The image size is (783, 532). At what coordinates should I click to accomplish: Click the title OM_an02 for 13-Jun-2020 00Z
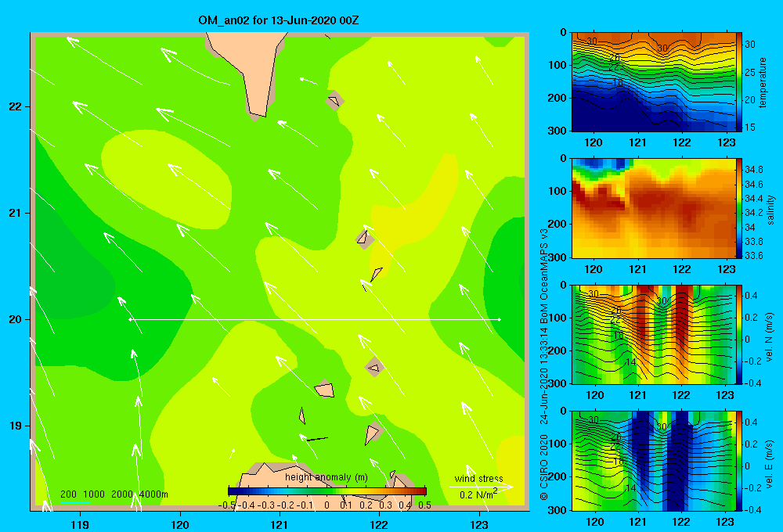point(278,20)
